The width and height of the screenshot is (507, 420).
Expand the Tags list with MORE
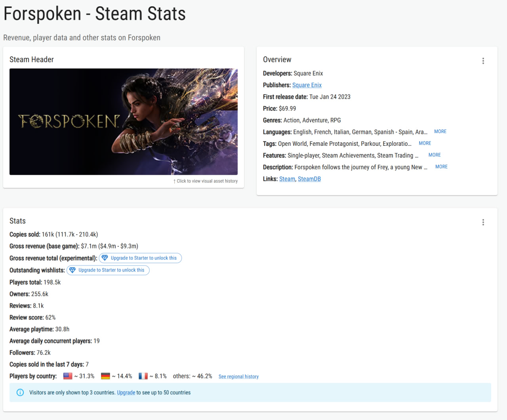click(x=425, y=143)
